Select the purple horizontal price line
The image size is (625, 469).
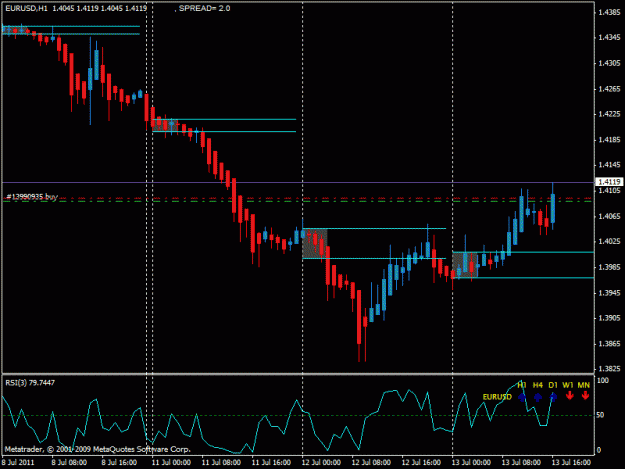click(298, 182)
